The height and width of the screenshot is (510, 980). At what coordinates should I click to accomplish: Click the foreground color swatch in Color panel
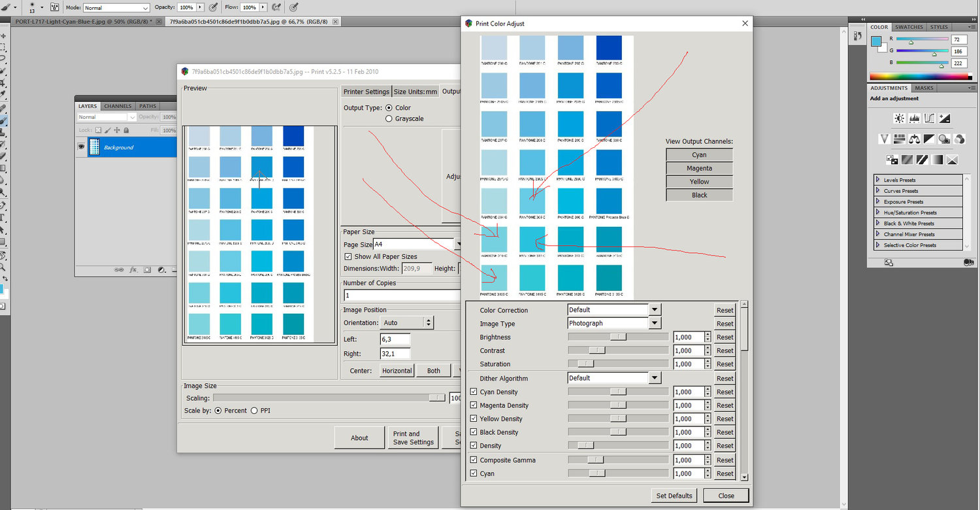tap(876, 41)
